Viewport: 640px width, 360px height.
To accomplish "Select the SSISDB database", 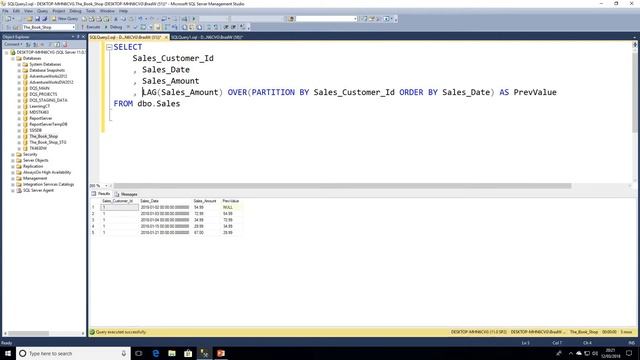I will (36, 130).
